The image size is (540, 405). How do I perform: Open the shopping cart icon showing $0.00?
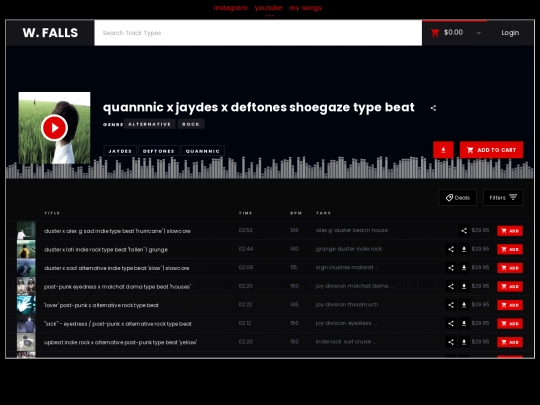(435, 33)
